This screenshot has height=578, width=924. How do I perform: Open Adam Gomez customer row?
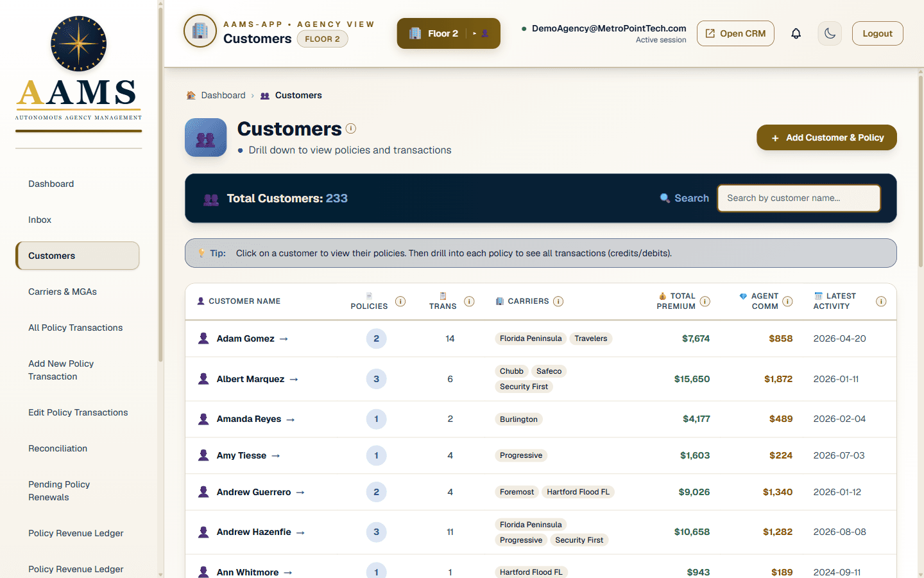coord(540,338)
